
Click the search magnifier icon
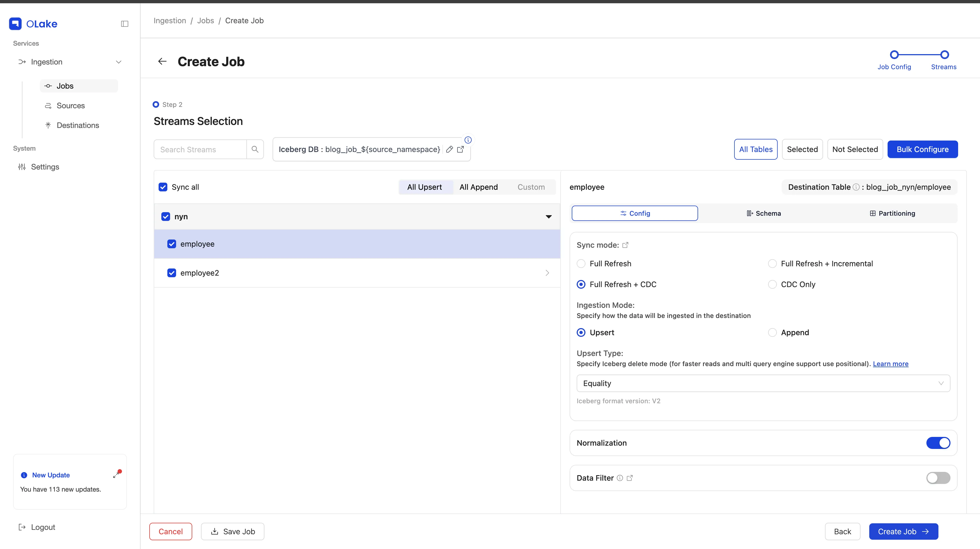tap(255, 149)
